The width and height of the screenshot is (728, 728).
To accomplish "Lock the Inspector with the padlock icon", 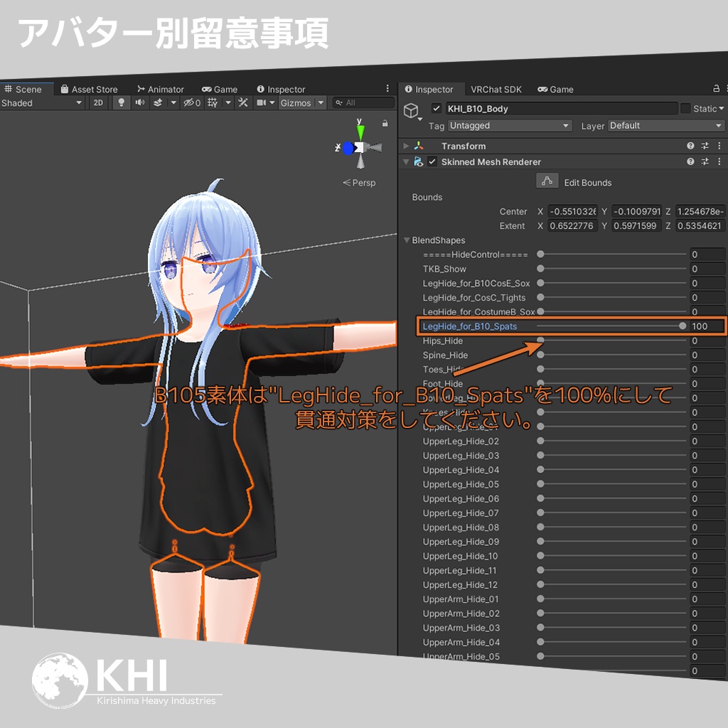I will point(715,90).
